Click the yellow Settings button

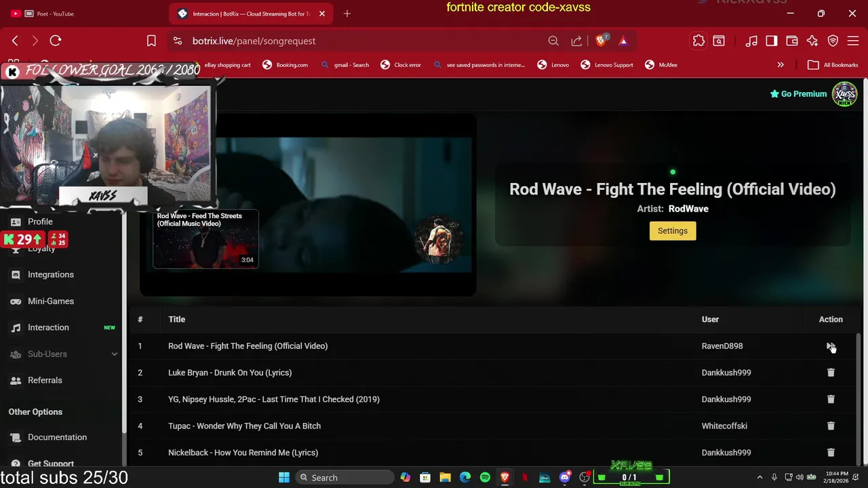tap(673, 231)
